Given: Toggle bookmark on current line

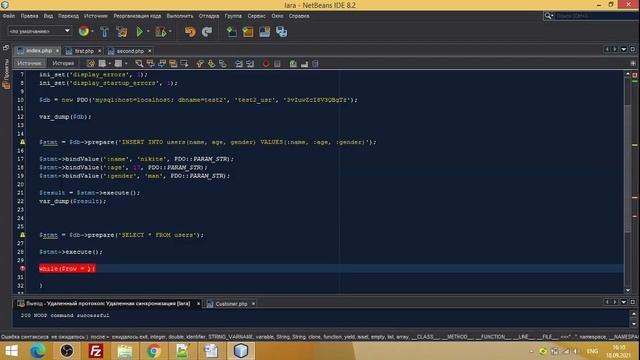Looking at the screenshot, I should click(223, 64).
